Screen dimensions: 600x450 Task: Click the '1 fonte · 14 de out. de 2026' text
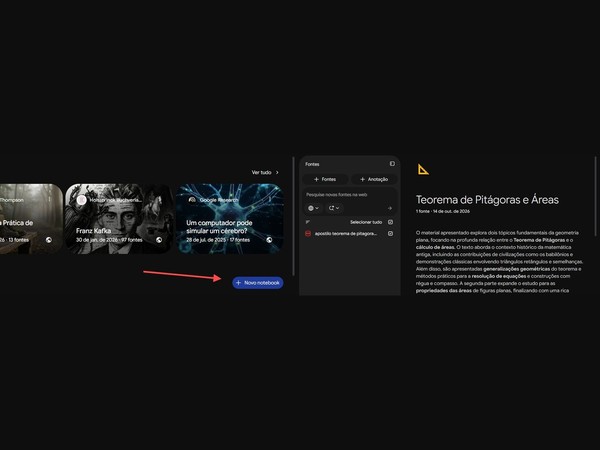443,211
